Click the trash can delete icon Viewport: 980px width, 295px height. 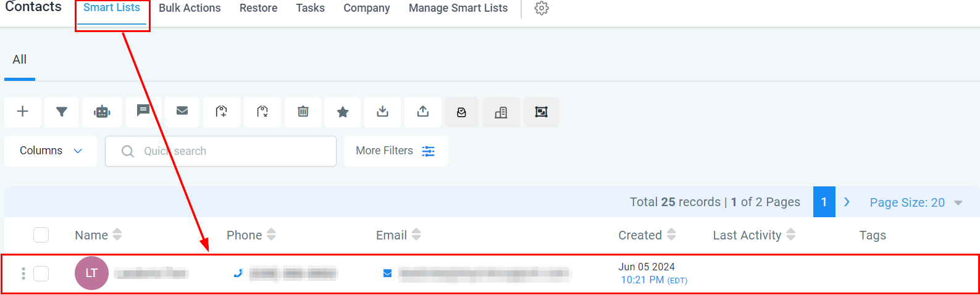(303, 112)
